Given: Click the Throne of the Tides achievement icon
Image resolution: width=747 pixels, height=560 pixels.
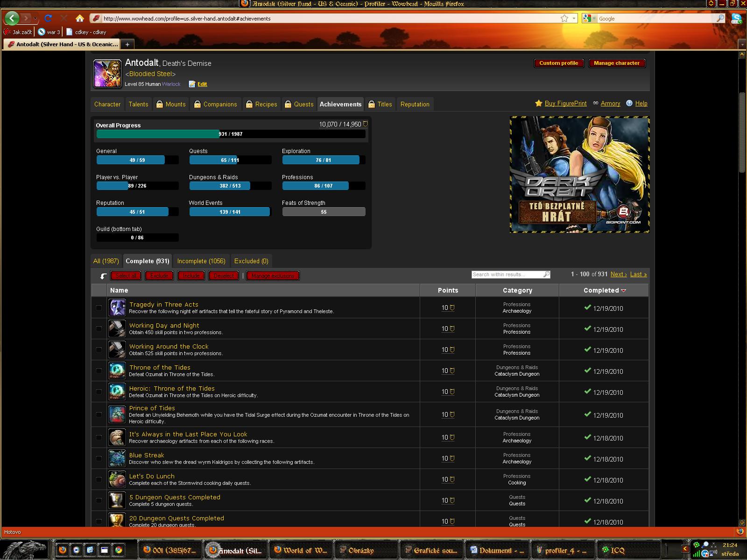Looking at the screenshot, I should click(x=117, y=371).
